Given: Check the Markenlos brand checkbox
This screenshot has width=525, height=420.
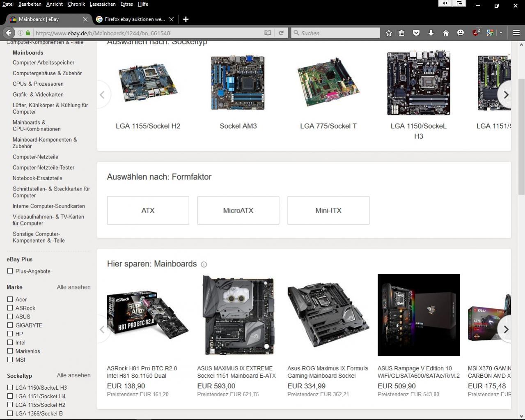Looking at the screenshot, I should point(10,351).
